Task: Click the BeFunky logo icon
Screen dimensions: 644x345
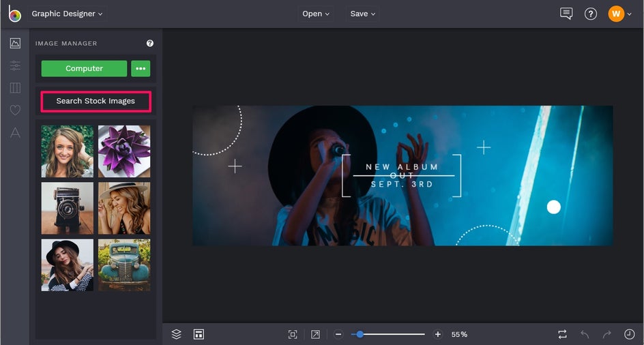Action: click(x=14, y=14)
